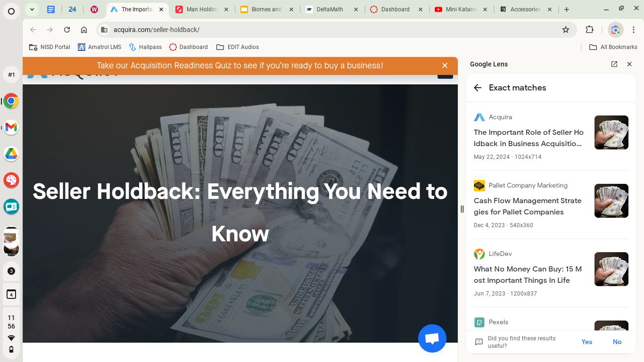The height and width of the screenshot is (362, 644).
Task: Click the Google Lens toolbar icon
Action: pos(615,30)
